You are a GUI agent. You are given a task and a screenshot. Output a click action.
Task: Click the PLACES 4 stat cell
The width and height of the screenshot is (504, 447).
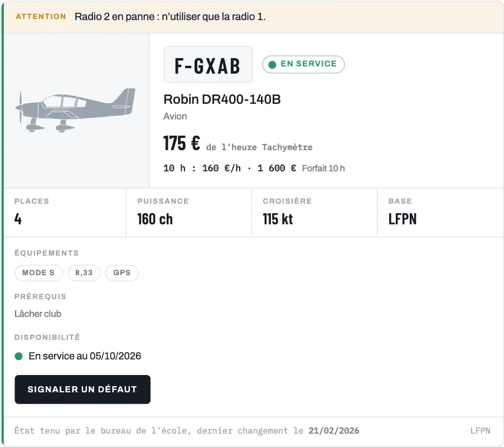coord(65,213)
